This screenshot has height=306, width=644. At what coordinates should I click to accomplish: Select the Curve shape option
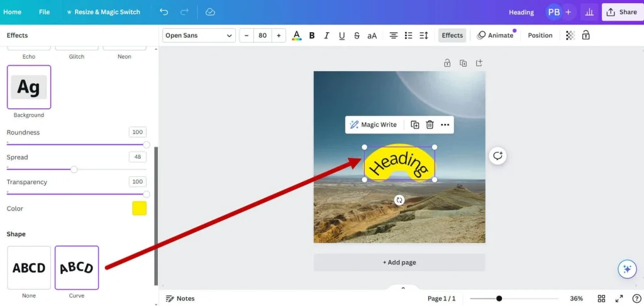77,268
